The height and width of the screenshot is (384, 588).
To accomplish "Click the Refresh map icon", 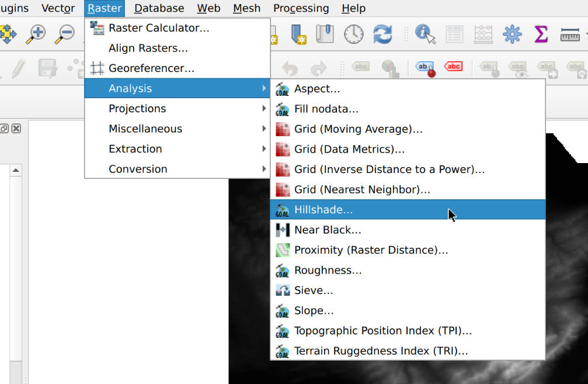I will tap(383, 34).
